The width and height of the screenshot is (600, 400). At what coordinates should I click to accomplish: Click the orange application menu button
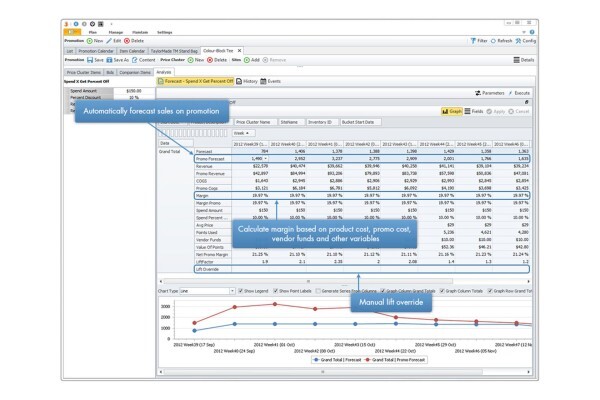[72, 32]
